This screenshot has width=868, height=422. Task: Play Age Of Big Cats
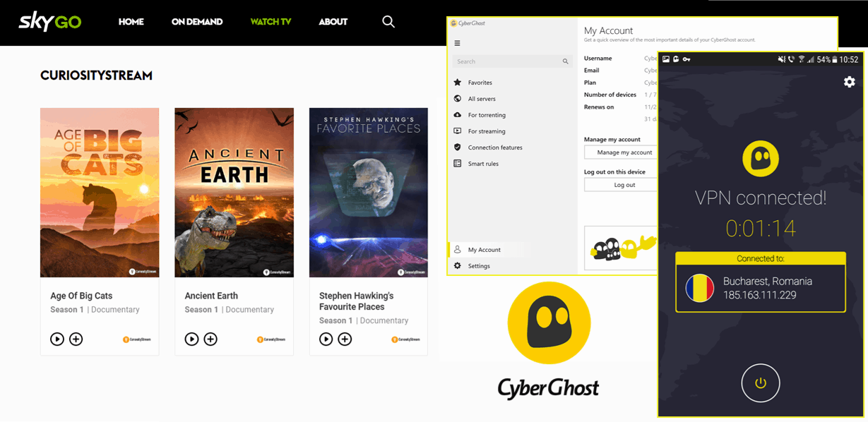(x=57, y=339)
